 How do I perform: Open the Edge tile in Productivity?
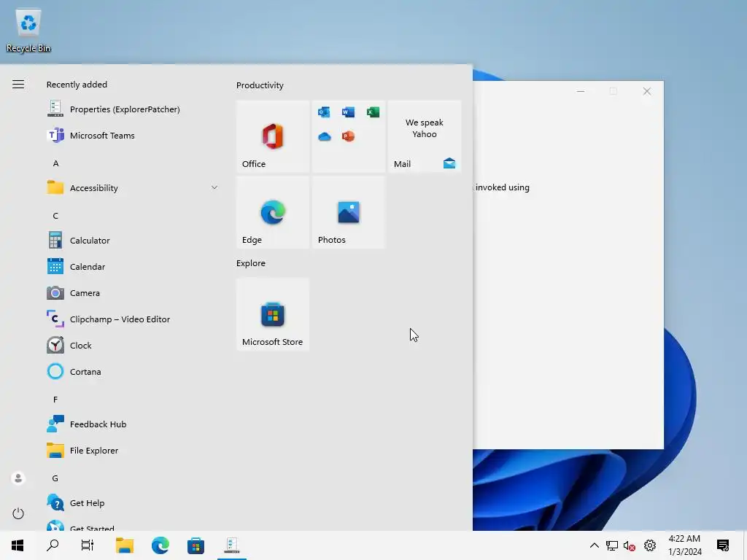[273, 212]
